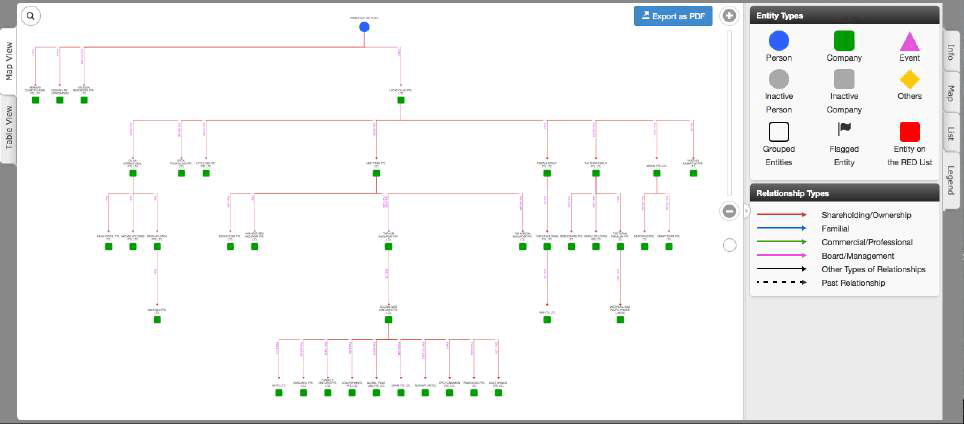Viewport: 964px width, 424px height.
Task: Zoom out with the minus button
Action: click(x=729, y=211)
